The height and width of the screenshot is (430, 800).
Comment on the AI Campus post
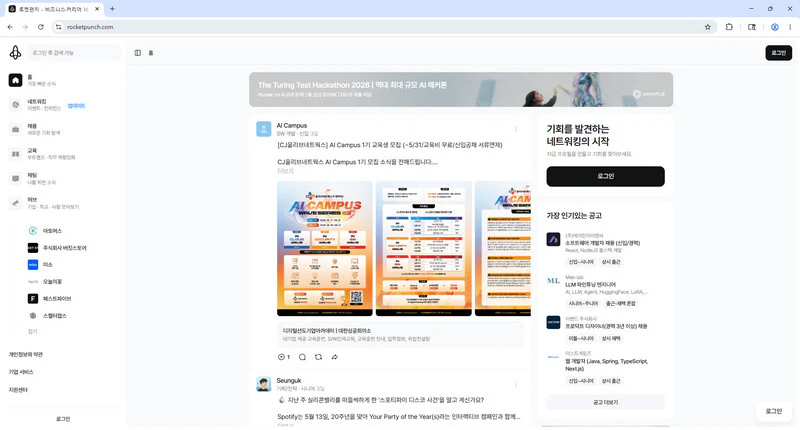coord(303,357)
